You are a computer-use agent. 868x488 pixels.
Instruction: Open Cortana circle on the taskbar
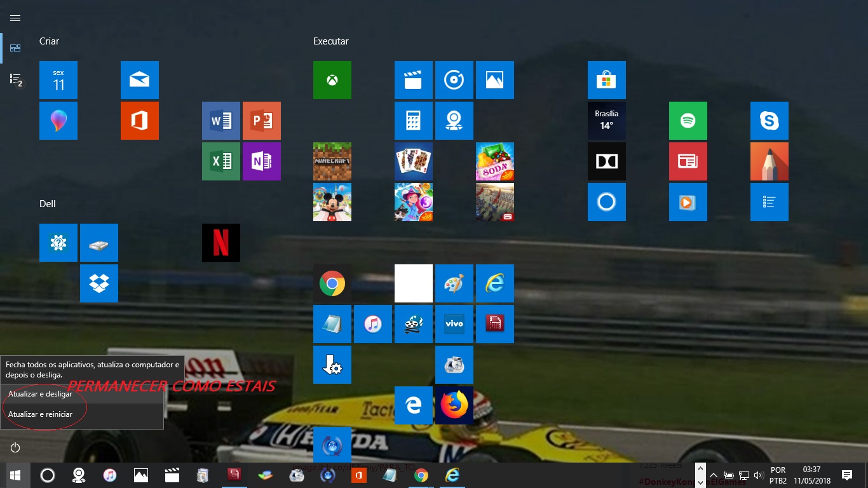[x=48, y=475]
